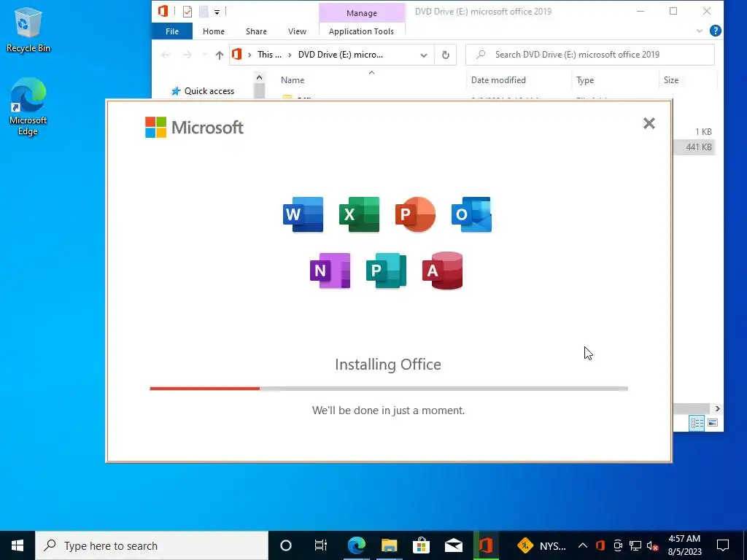
Task: Click the Publisher icon in Office installer
Action: [x=387, y=271]
